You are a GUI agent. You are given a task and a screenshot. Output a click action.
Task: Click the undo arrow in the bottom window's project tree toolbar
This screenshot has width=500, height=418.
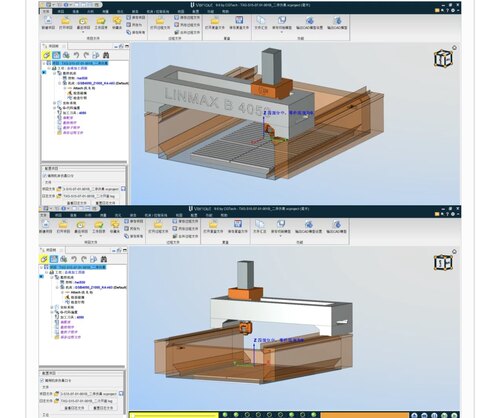(x=74, y=259)
